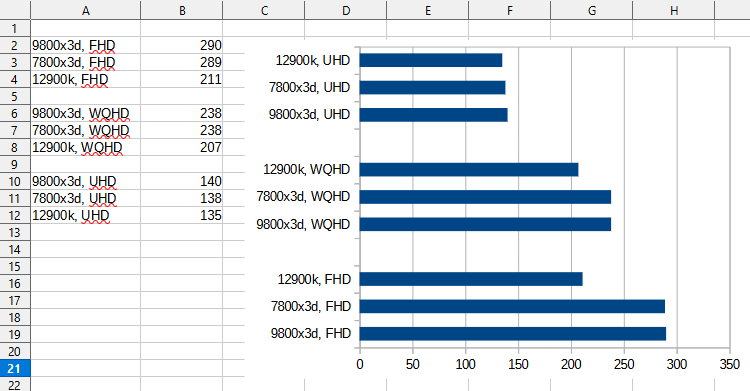Click cell with value 211
This screenshot has width=750, height=391.
[182, 79]
